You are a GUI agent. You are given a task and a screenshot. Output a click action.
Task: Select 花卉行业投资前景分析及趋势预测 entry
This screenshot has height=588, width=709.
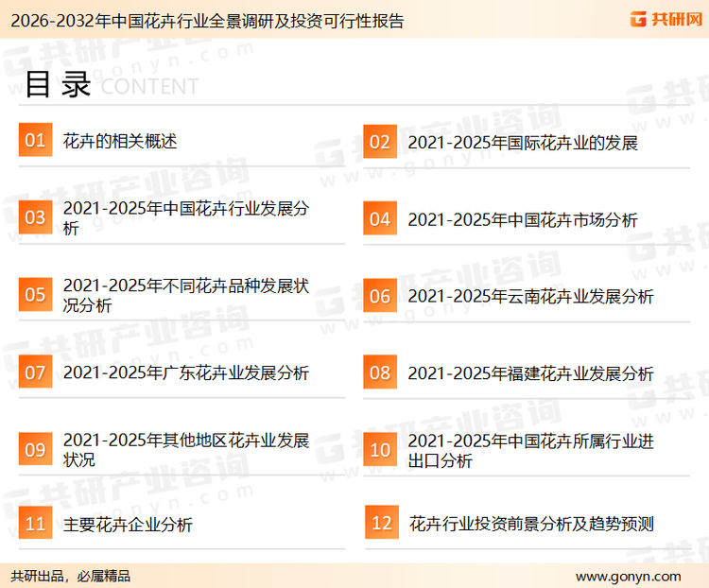531,524
